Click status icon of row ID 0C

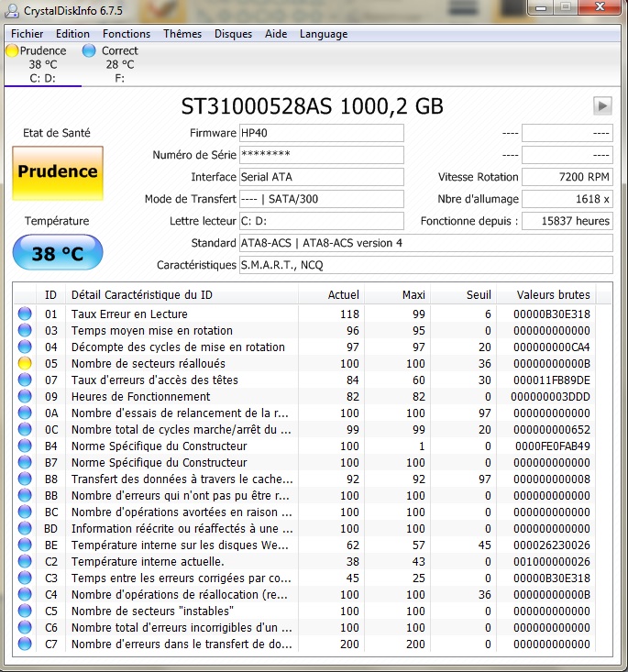point(25,429)
